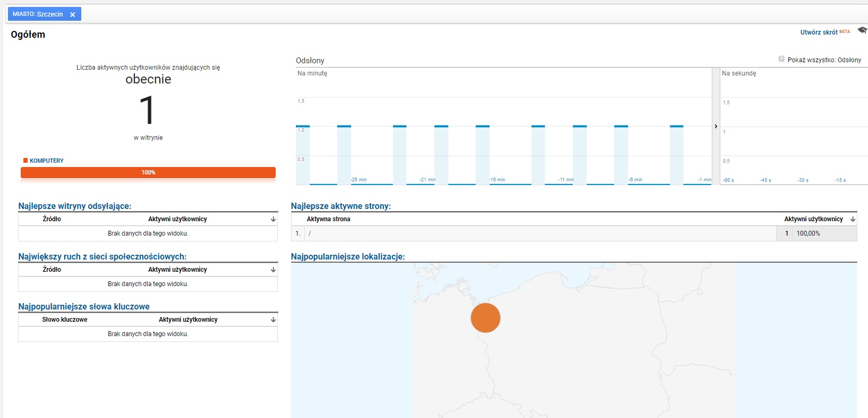
Task: Select the orange Szczecin circle on the map
Action: 486,318
